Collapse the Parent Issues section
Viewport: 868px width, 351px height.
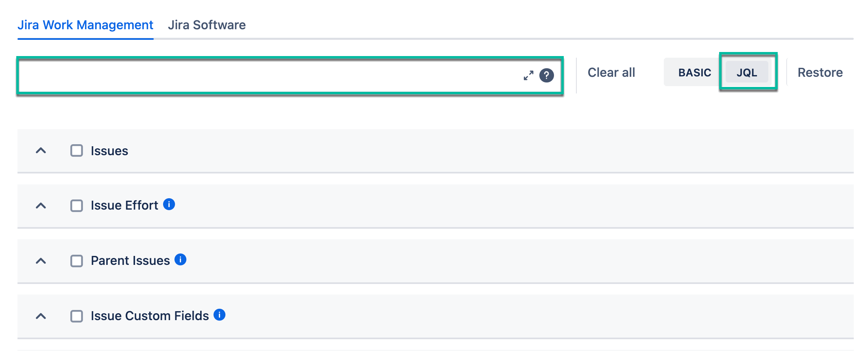(40, 261)
